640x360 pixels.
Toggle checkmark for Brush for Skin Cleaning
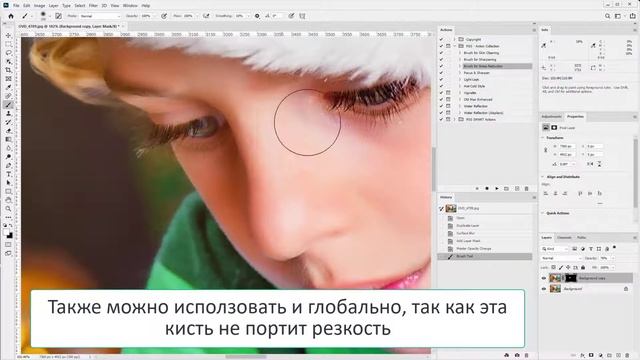coord(441,53)
